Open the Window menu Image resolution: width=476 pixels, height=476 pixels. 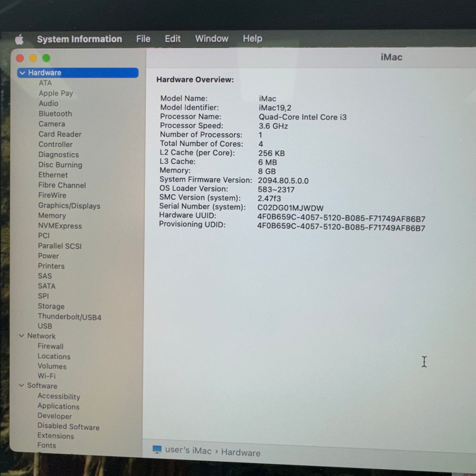[212, 38]
